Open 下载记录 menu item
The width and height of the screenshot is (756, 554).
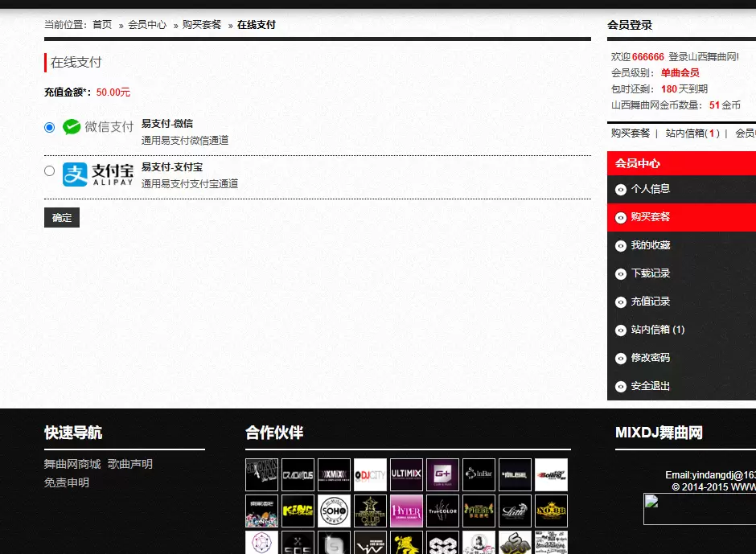point(651,273)
